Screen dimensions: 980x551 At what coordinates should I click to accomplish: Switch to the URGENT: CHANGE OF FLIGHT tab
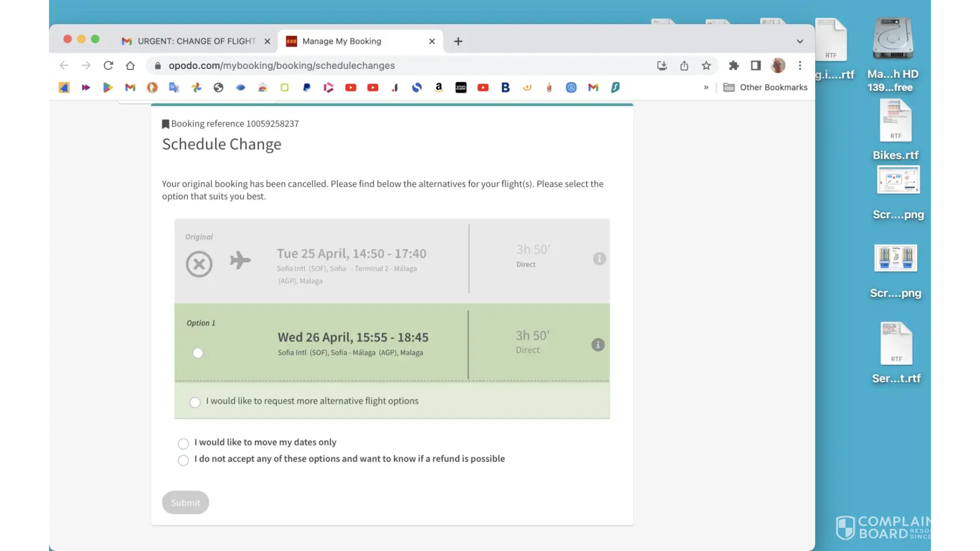196,41
